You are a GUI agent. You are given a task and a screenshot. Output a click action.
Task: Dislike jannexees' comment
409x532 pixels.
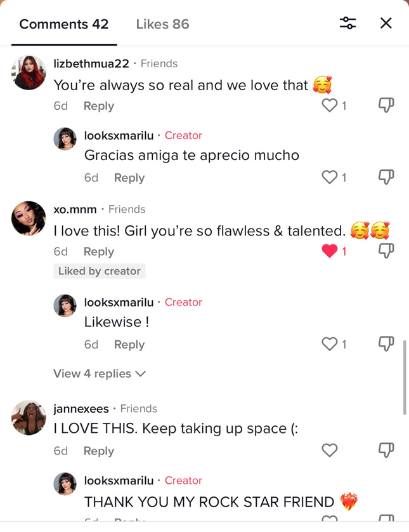coord(386,451)
